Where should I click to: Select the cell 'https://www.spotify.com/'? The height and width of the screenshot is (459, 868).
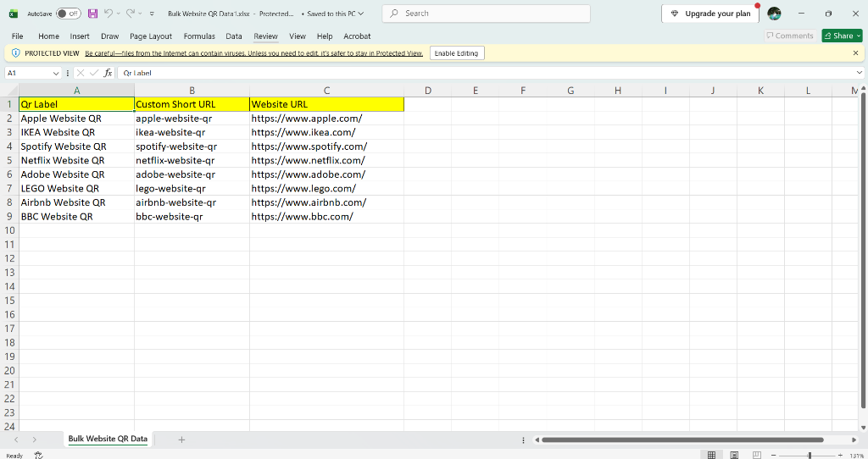326,147
